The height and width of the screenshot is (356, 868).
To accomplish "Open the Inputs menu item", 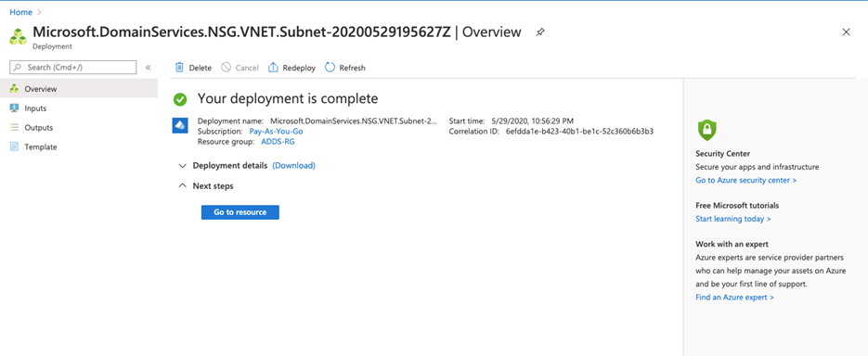I will tap(79, 108).
